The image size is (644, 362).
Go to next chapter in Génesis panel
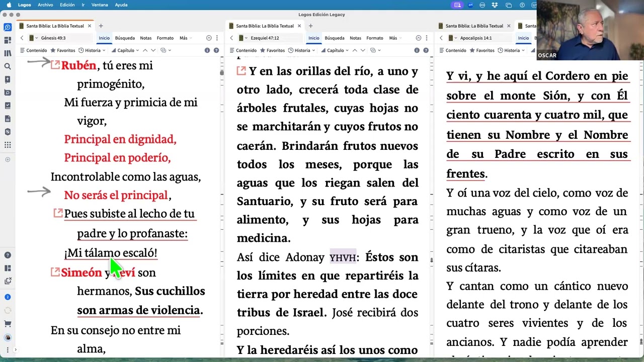[153, 50]
